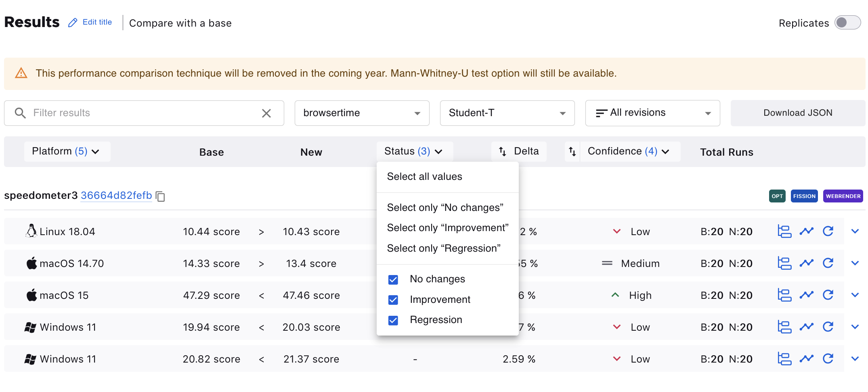Click retrigger icon for the macOS 15 row

[x=828, y=295]
